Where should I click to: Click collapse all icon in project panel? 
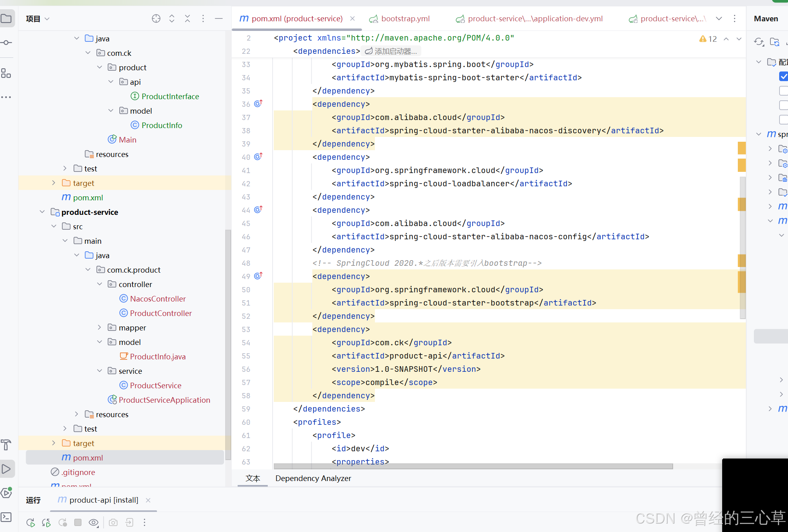pyautogui.click(x=187, y=18)
